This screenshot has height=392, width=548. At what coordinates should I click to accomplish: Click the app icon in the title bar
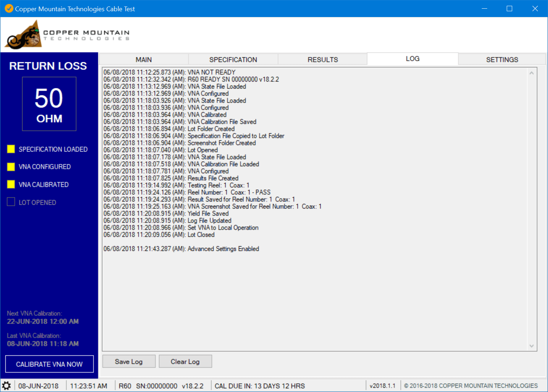pos(9,9)
